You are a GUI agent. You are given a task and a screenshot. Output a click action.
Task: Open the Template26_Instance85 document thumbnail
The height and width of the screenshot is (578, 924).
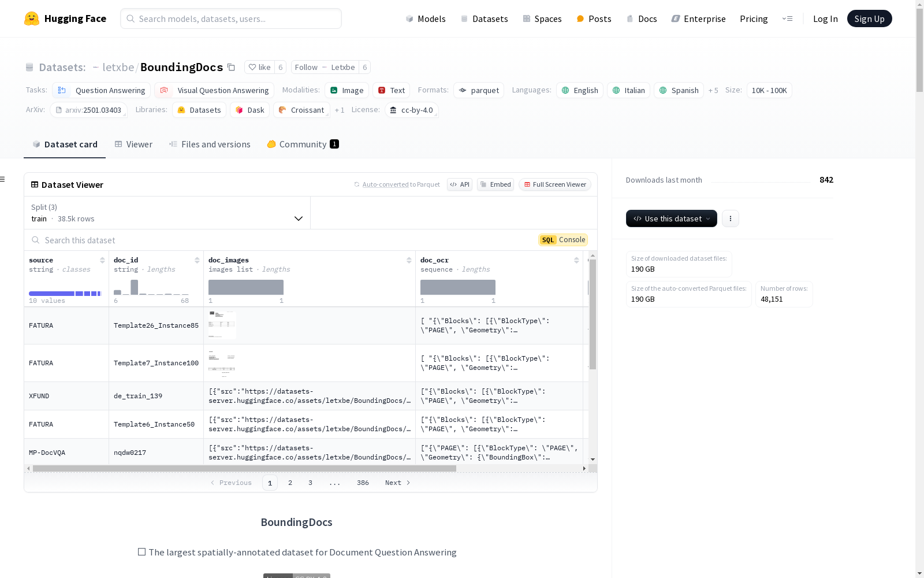point(222,325)
